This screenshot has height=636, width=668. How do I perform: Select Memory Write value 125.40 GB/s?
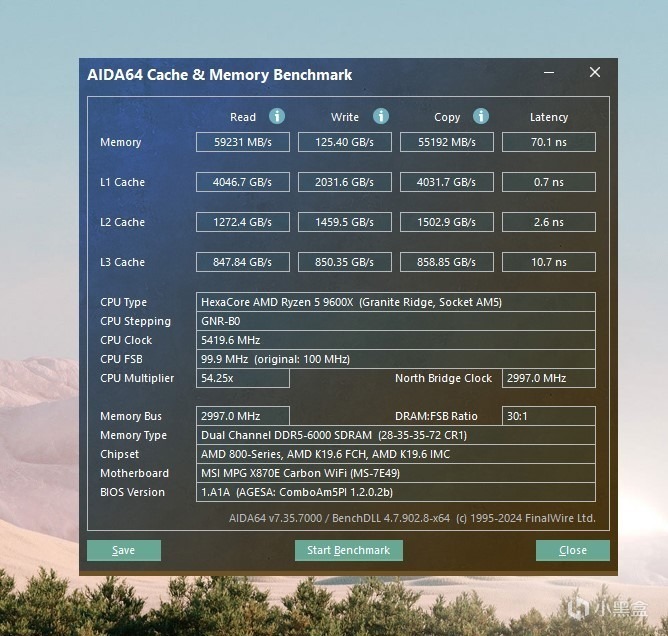[345, 142]
